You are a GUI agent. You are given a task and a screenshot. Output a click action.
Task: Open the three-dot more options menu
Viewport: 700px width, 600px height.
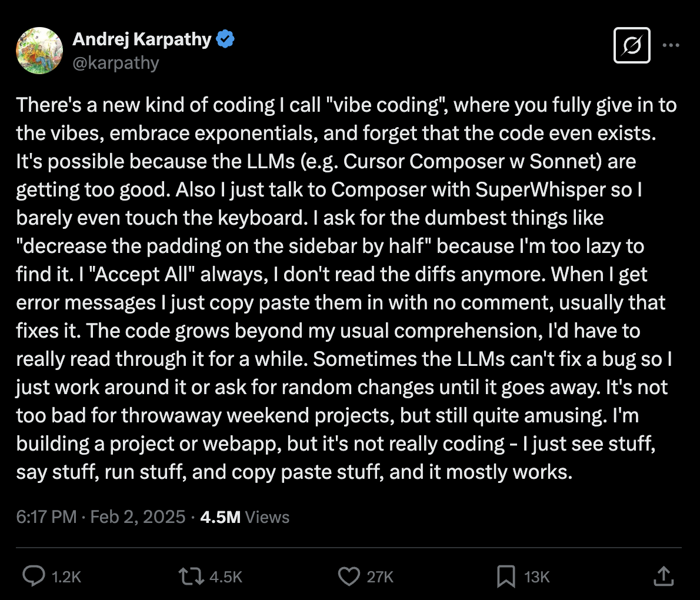tap(671, 45)
